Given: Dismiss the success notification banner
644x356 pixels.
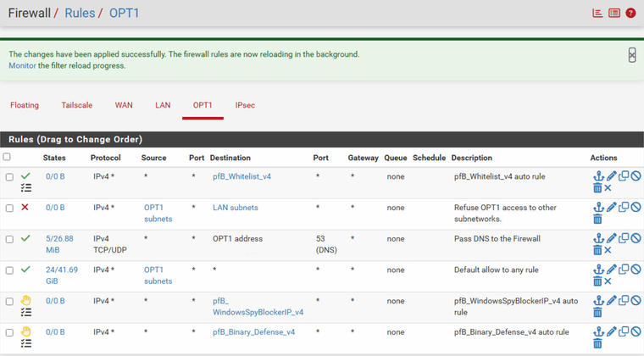Looking at the screenshot, I should [631, 54].
